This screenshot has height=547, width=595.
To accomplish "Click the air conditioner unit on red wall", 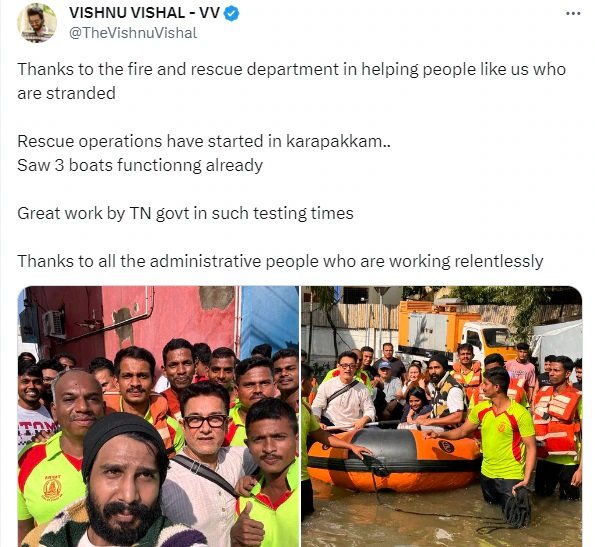I will (54, 324).
